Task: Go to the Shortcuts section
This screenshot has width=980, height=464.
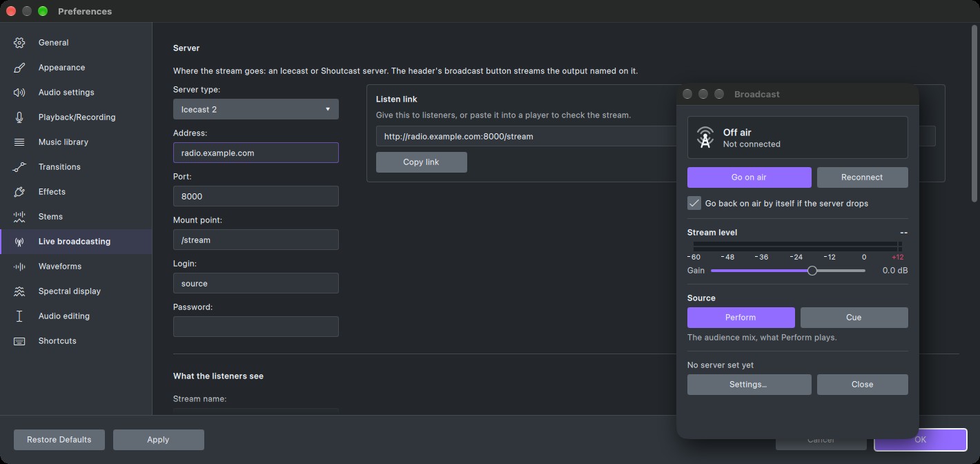Action: pyautogui.click(x=76, y=341)
